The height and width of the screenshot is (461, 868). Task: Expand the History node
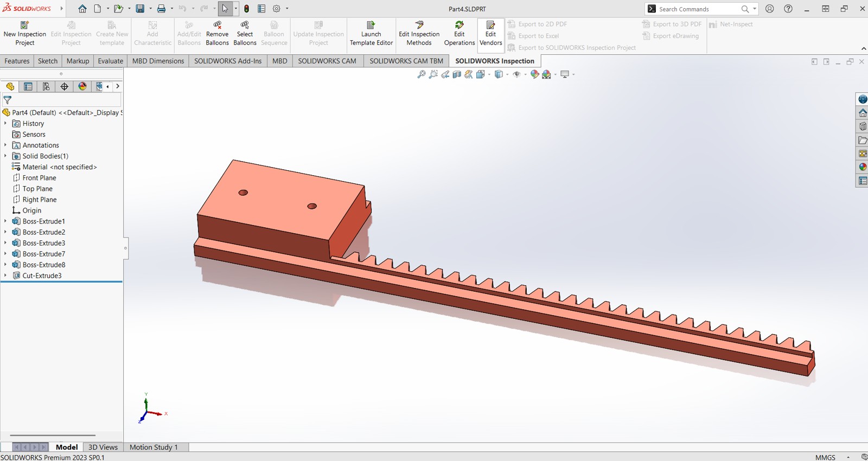point(5,123)
